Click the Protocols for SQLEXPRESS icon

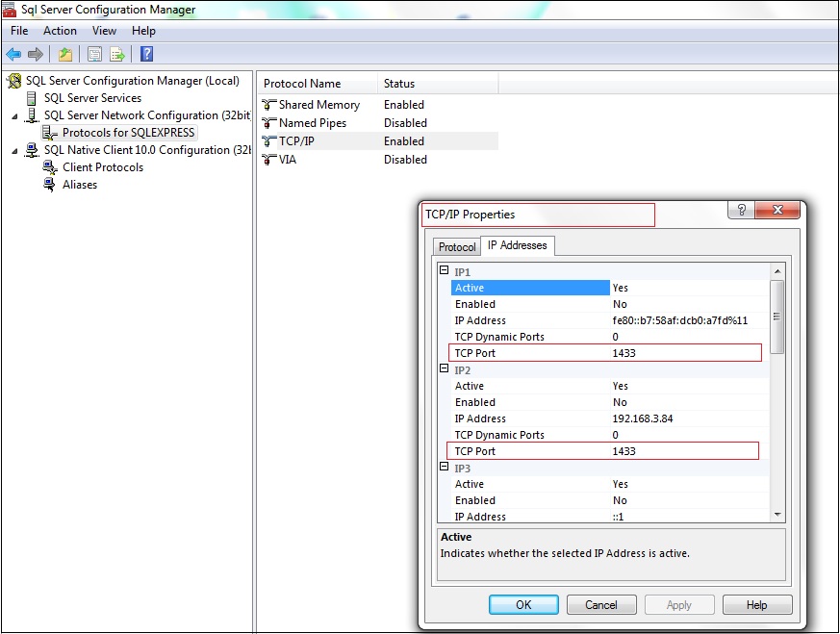tap(50, 133)
